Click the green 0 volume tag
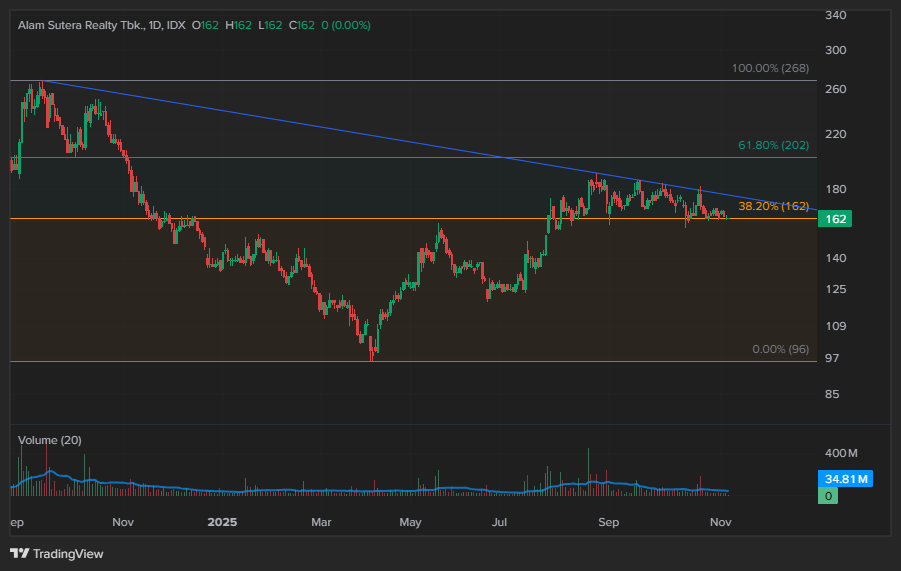Image resolution: width=901 pixels, height=571 pixels. pyautogui.click(x=829, y=495)
